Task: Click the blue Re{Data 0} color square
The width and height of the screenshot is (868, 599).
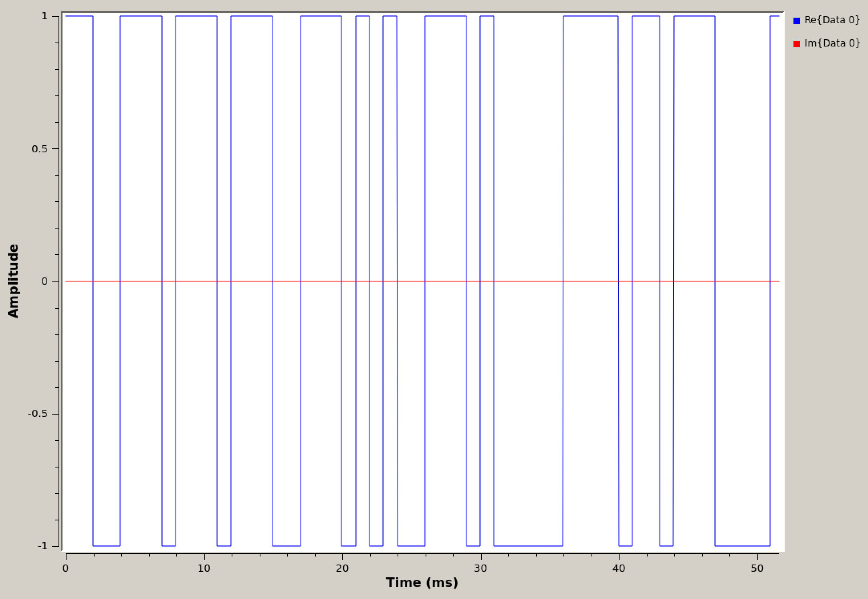Action: (x=797, y=21)
